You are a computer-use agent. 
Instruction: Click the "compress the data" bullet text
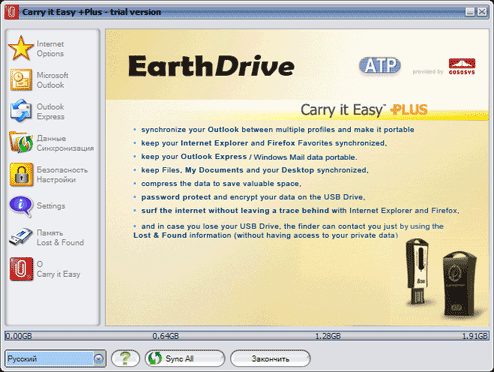click(x=221, y=183)
